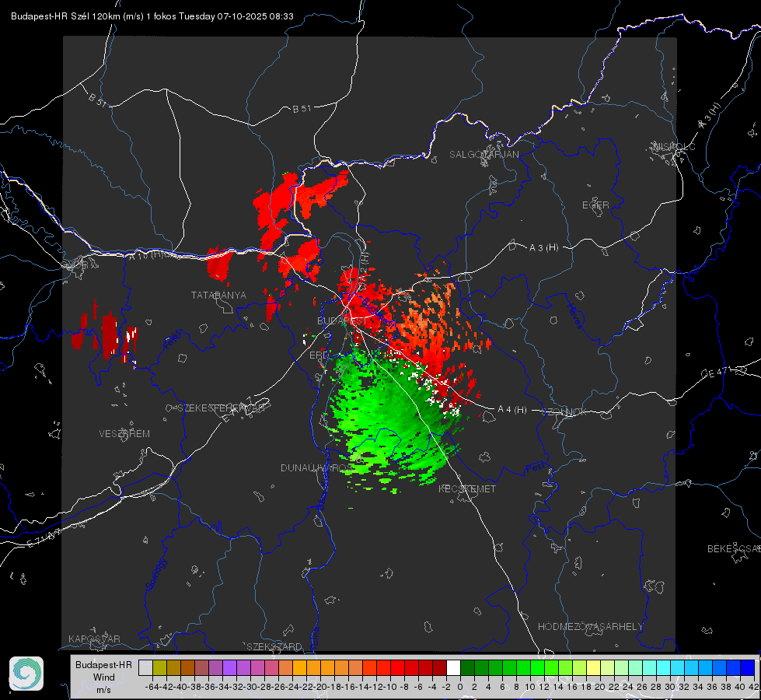Click the Pest county label

click(535, 468)
